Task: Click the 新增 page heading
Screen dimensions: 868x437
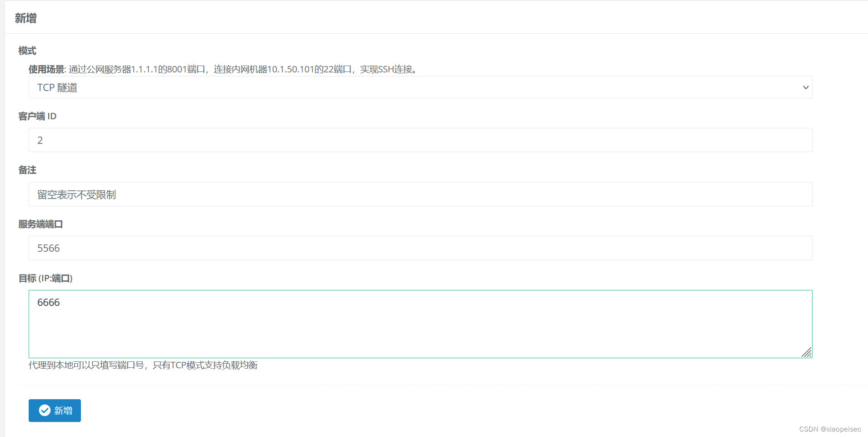Action: point(25,18)
